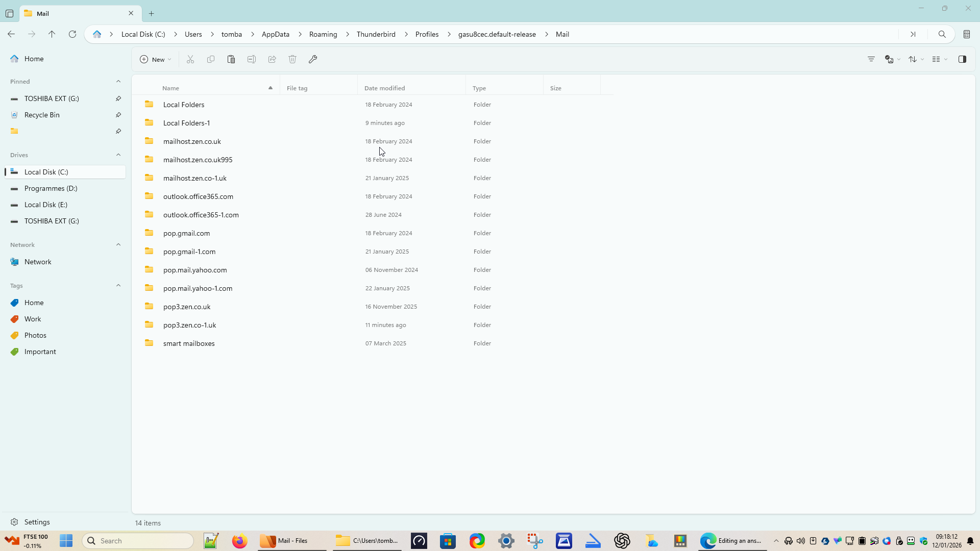Toggle the Recycle Bin pin icon
Image resolution: width=980 pixels, height=551 pixels.
(118, 115)
